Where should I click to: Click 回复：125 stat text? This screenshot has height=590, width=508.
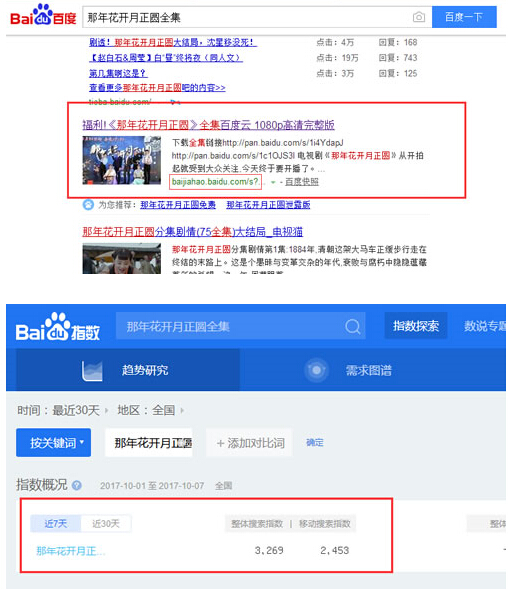click(x=398, y=73)
